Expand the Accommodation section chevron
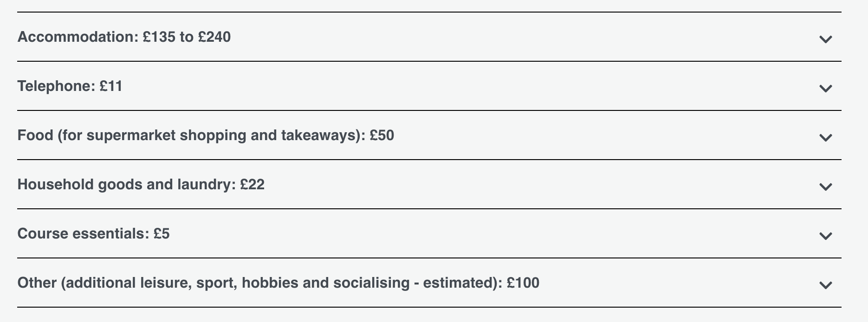Image resolution: width=868 pixels, height=322 pixels. pos(825,39)
